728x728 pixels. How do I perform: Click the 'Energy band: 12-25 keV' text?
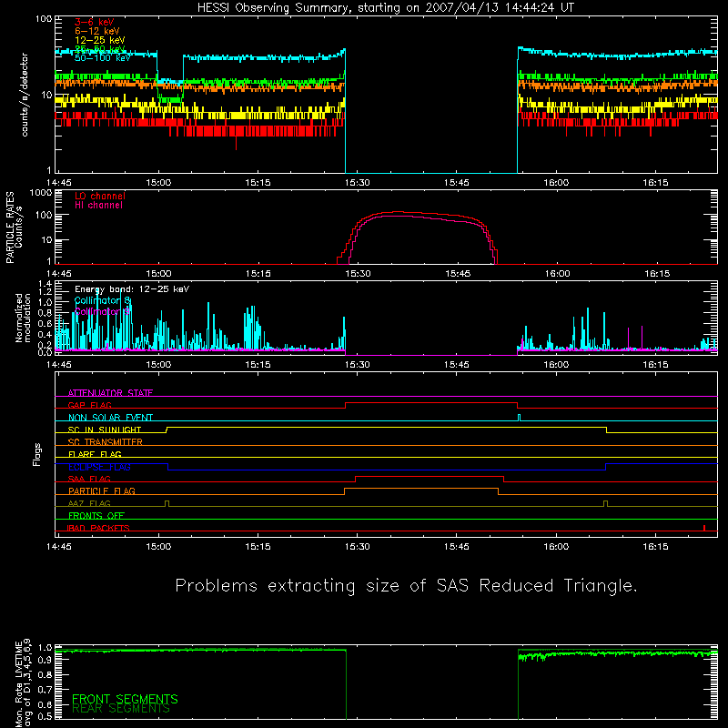point(132,289)
